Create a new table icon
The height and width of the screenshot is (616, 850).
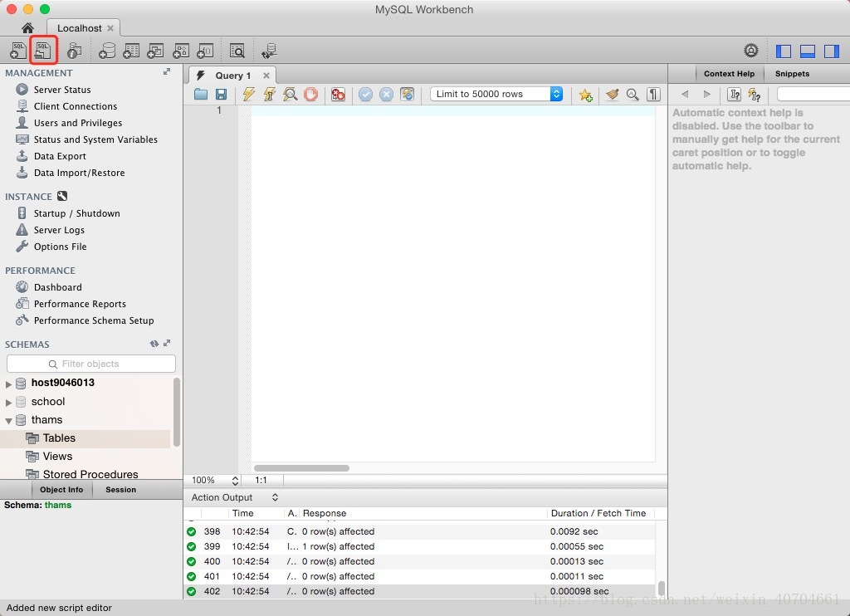[131, 51]
